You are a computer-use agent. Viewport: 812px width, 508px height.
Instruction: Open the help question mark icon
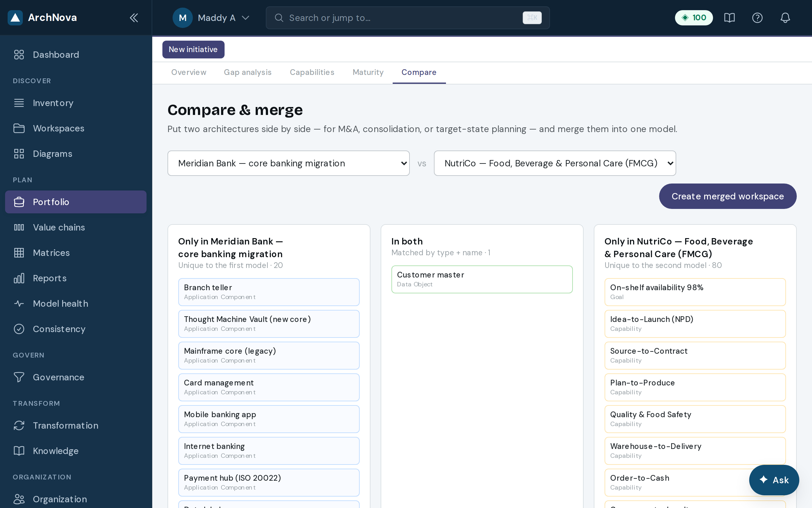(757, 18)
